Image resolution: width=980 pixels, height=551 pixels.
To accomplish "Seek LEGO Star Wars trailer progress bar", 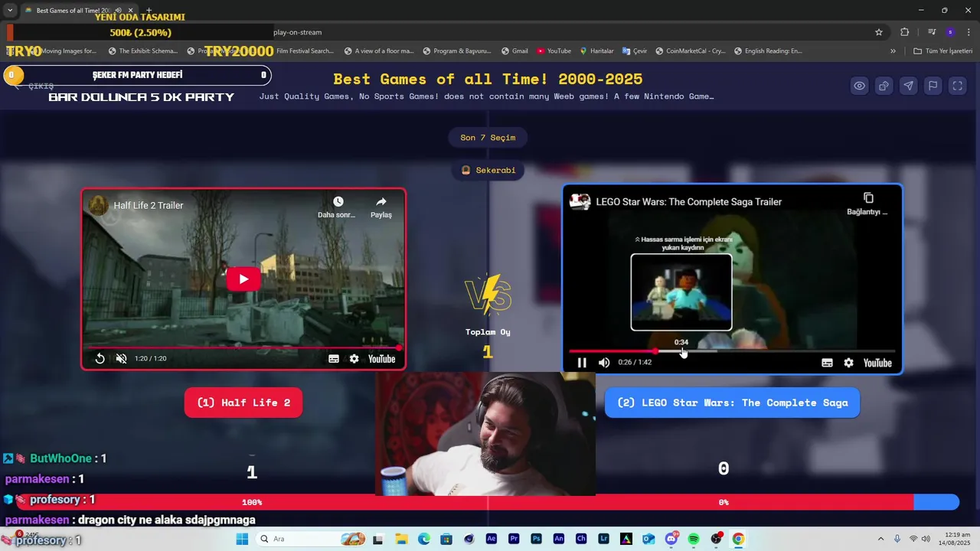I will pyautogui.click(x=732, y=351).
